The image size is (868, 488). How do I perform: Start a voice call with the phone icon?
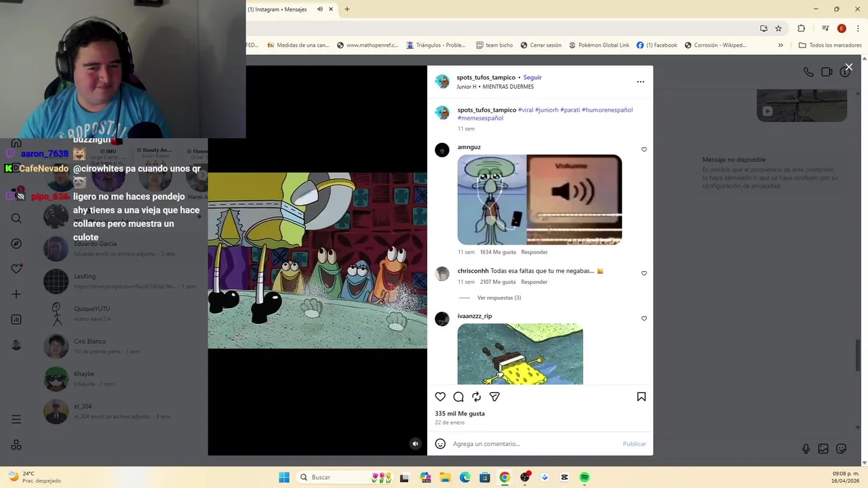coord(808,72)
